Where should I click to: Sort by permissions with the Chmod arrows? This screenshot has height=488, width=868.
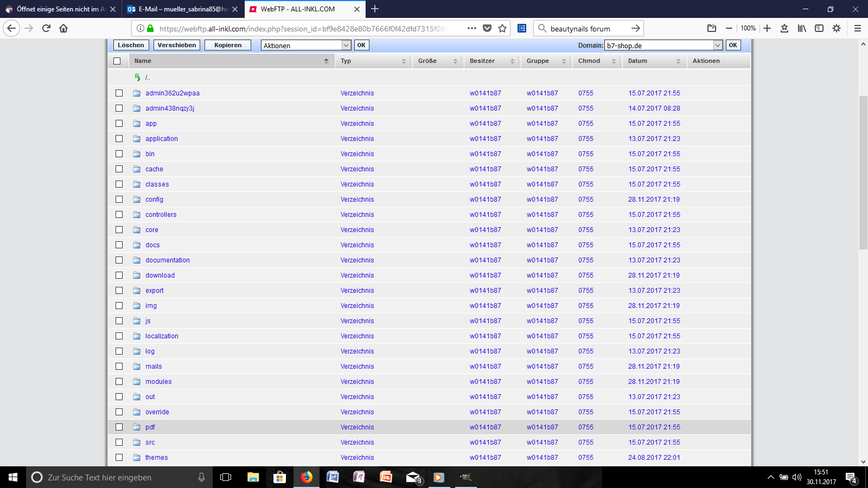pos(614,61)
